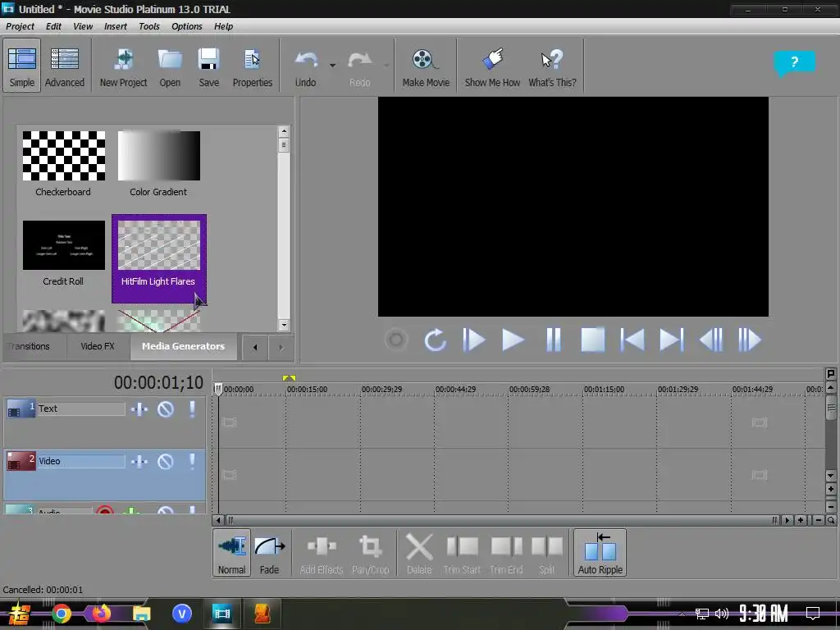The height and width of the screenshot is (630, 840).
Task: Switch to the Transitions tab
Action: coord(30,346)
